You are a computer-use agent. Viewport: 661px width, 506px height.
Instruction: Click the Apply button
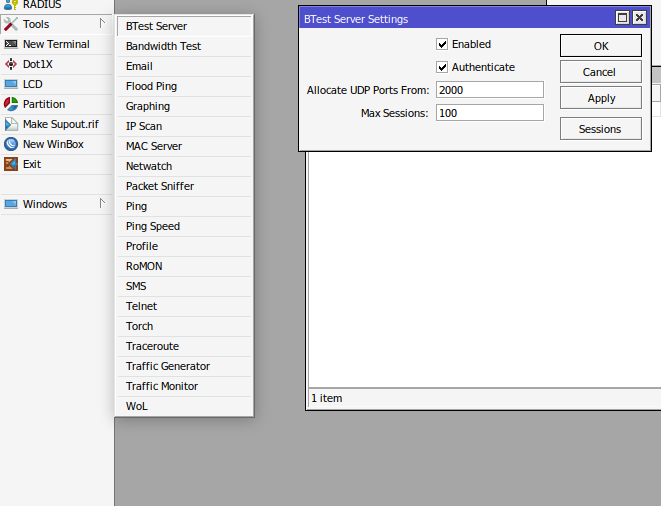pyautogui.click(x=600, y=98)
